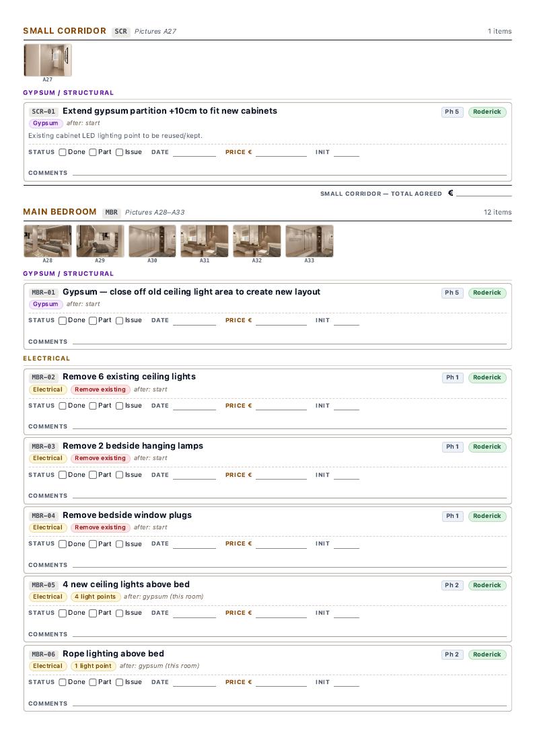Click the 'Remove existing' tag on MBR-02
The image size is (535, 756).
100,389
